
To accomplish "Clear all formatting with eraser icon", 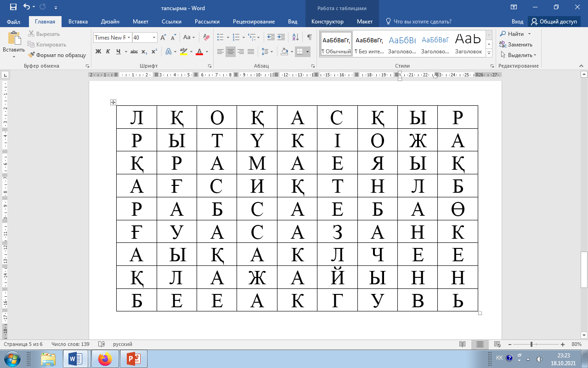I will (x=206, y=38).
